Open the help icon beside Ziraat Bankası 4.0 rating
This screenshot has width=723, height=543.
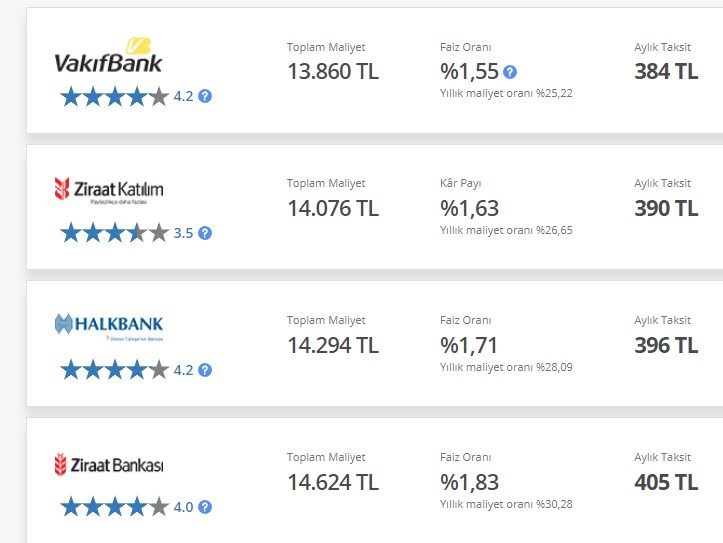[205, 507]
